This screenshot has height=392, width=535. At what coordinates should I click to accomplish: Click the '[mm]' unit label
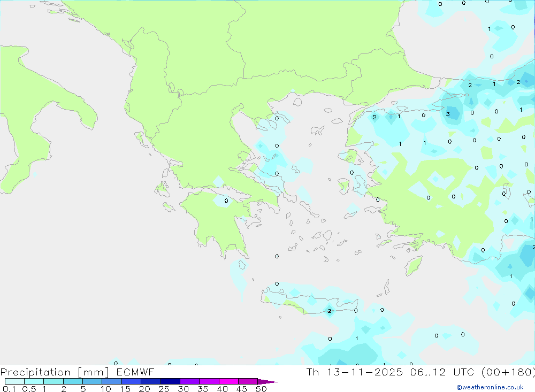click(93, 372)
